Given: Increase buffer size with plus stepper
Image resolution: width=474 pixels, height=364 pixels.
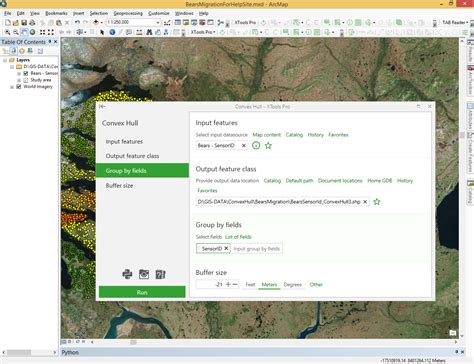Looking at the screenshot, I should click(x=228, y=284).
